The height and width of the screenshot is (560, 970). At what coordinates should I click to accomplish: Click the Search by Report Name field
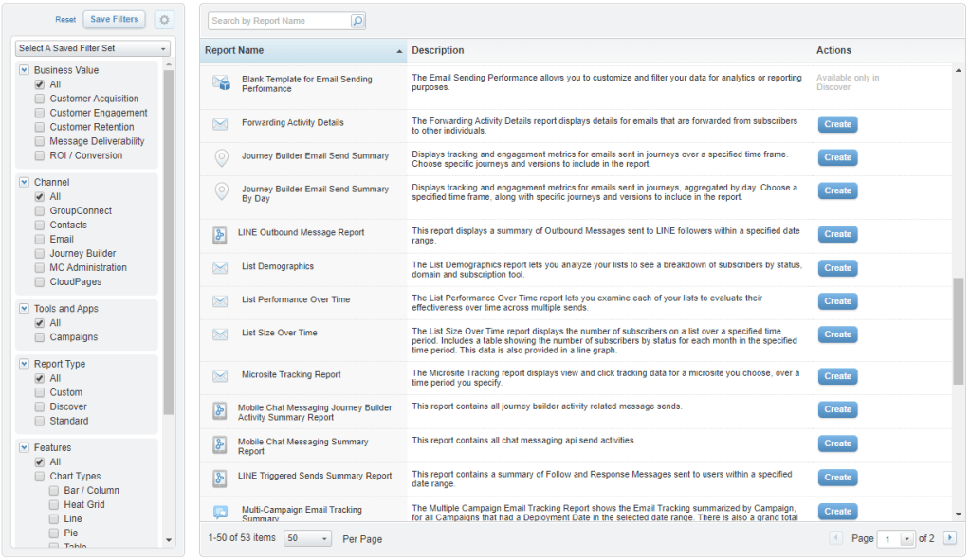coord(279,21)
